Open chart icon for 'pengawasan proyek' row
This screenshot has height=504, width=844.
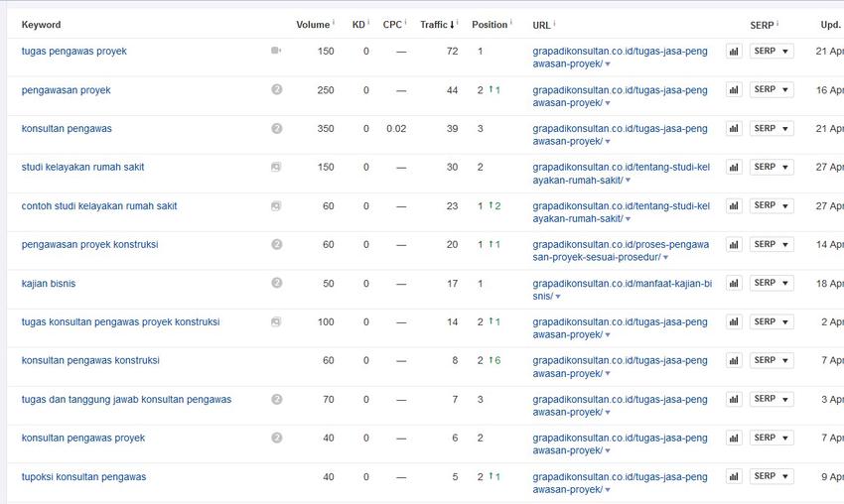734,90
